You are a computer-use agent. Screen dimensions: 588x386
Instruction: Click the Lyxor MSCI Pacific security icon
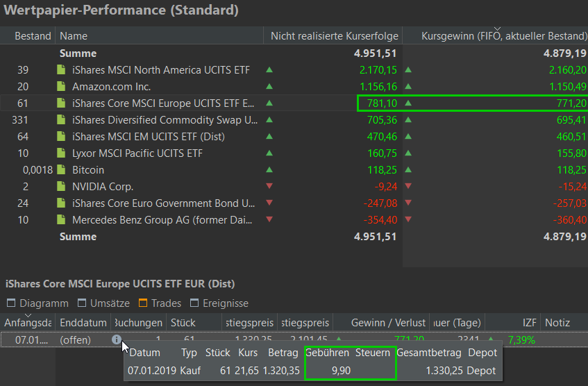click(61, 153)
